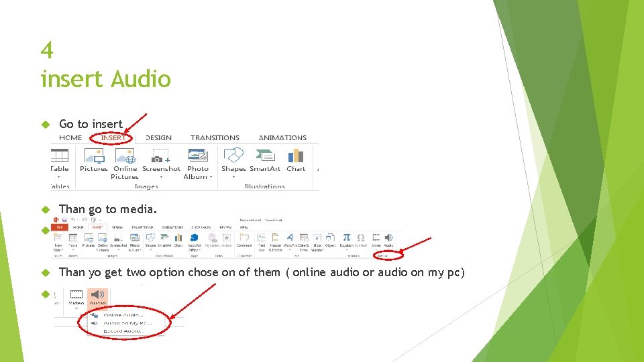Click Apps for Office icon
This screenshot has width=644, height=362.
(195, 237)
